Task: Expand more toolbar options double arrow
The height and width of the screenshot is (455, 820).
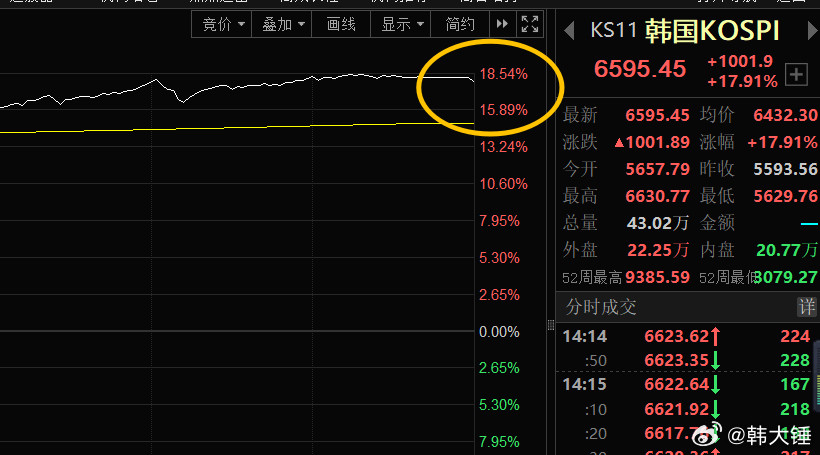Action: tap(502, 24)
